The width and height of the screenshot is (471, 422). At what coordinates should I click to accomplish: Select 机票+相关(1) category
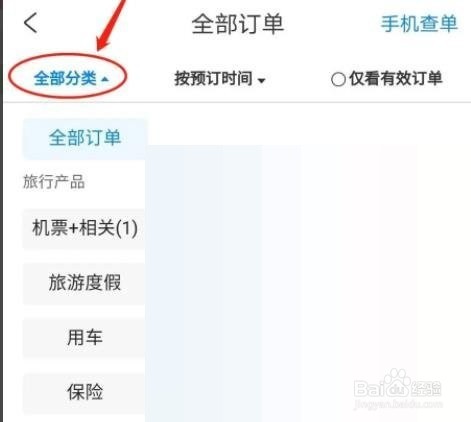tap(84, 228)
